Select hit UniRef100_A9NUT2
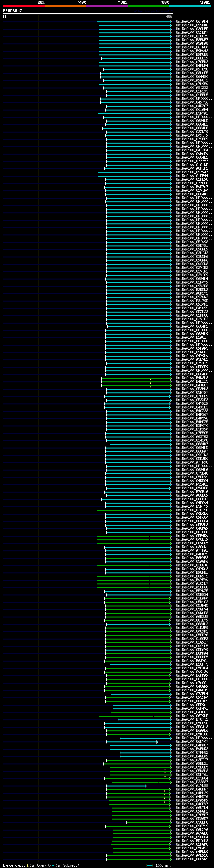 [x=192, y=80]
